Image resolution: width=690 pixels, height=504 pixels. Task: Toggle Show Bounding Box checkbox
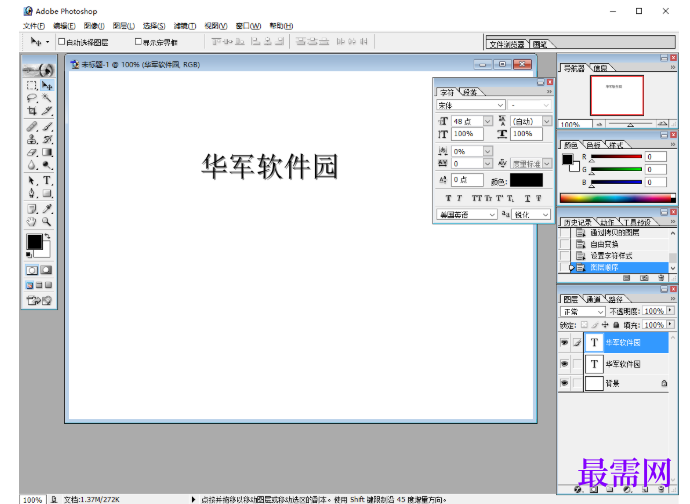138,41
